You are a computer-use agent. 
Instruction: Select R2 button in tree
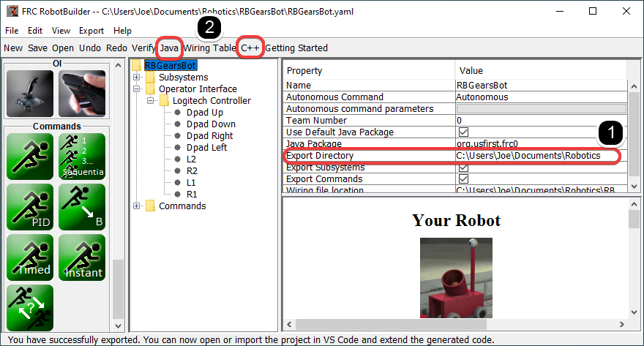click(192, 170)
